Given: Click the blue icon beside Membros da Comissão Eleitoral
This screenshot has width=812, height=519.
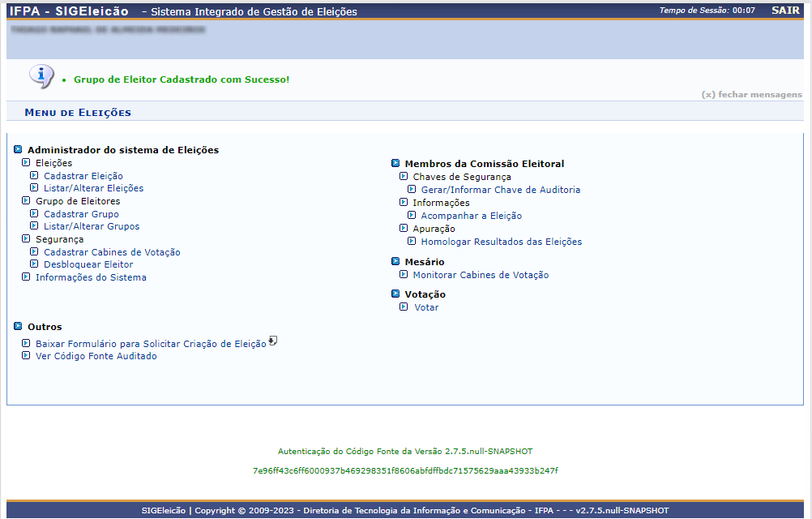Looking at the screenshot, I should [x=395, y=163].
